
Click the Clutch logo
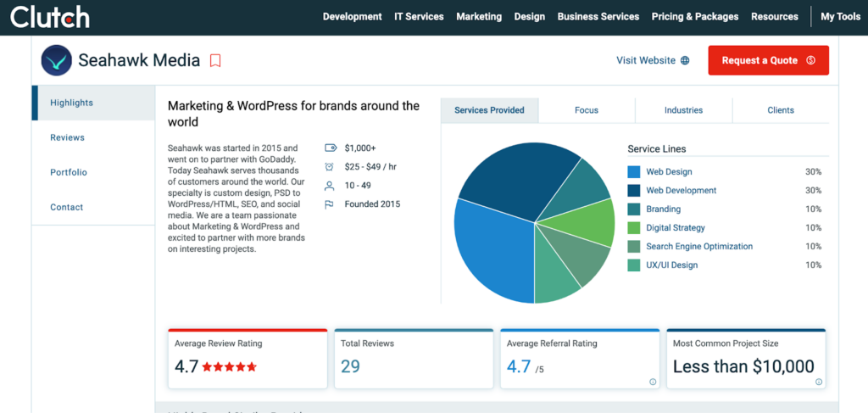pos(49,17)
